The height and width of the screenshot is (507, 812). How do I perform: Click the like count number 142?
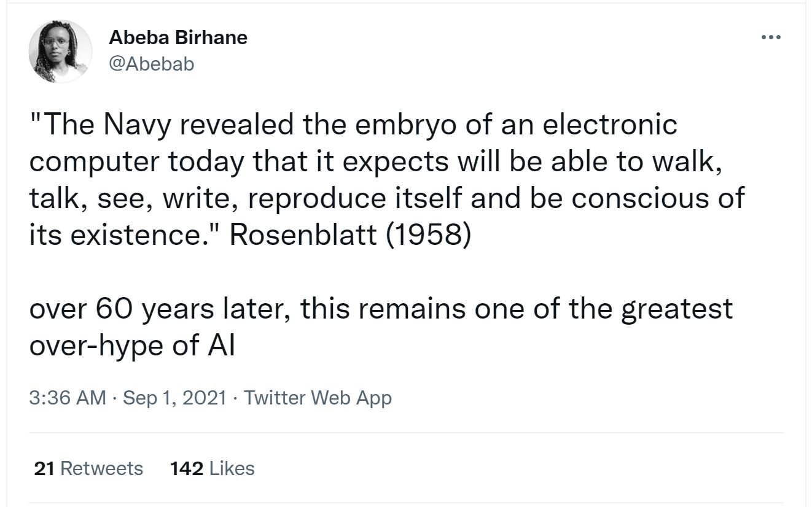tap(186, 469)
